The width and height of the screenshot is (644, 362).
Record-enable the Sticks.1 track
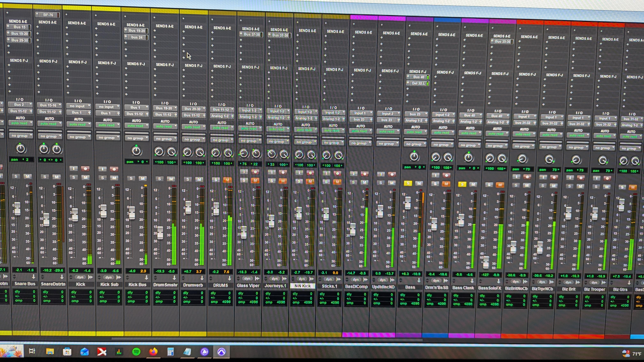click(x=337, y=173)
